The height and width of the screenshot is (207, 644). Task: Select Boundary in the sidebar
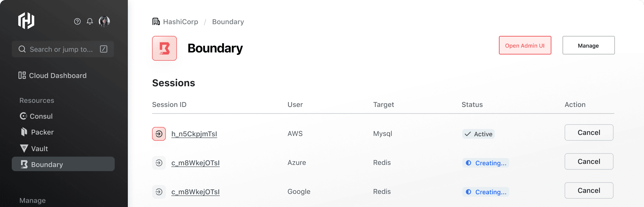[x=63, y=164]
